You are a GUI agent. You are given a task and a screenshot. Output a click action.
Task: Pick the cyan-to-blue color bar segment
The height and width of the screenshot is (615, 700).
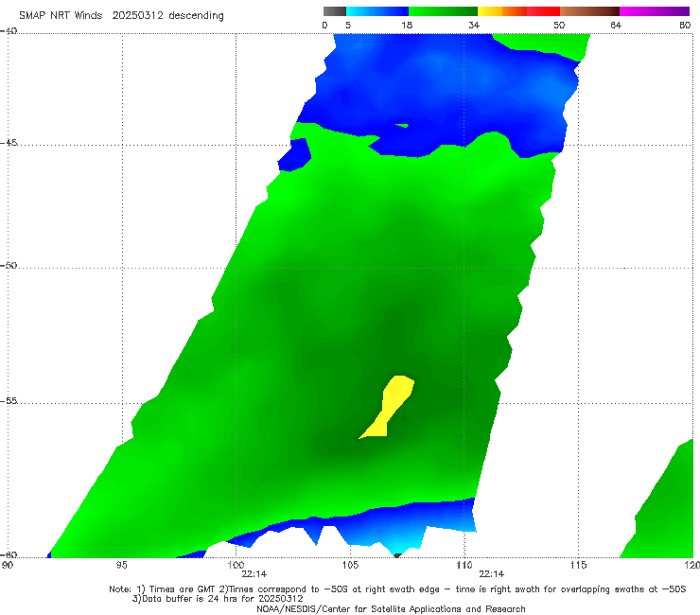point(377,11)
